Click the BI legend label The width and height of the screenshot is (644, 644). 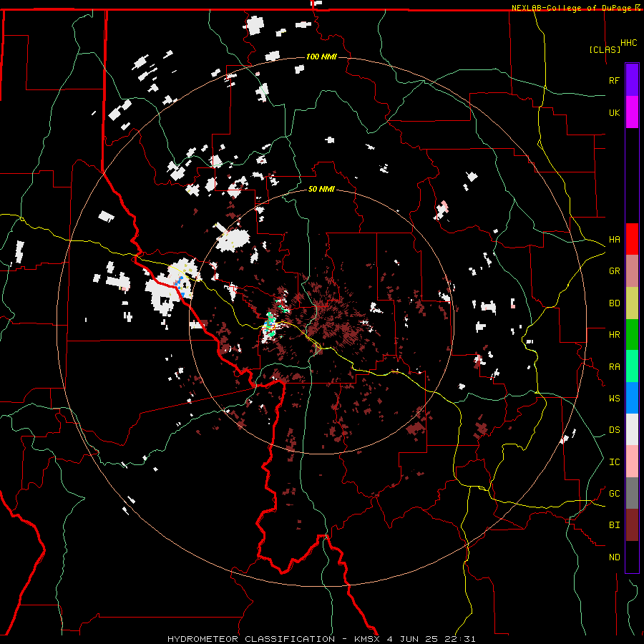click(x=614, y=525)
